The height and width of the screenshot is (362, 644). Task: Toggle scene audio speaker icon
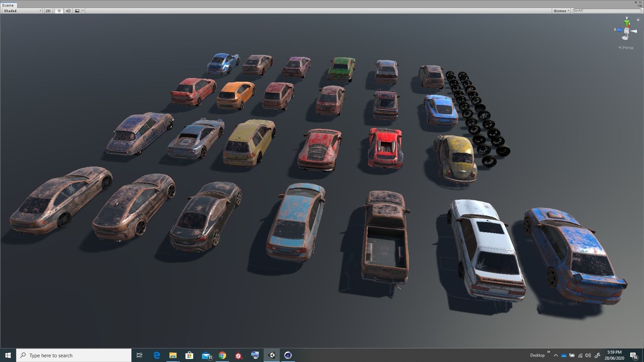point(68,11)
